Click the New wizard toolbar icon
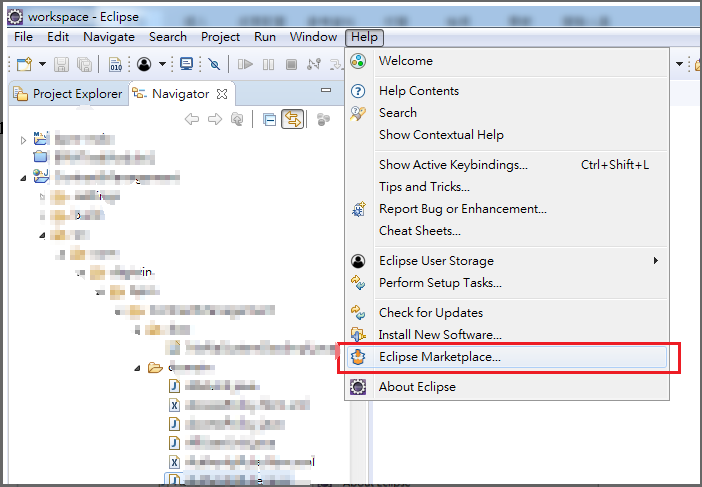 point(25,64)
